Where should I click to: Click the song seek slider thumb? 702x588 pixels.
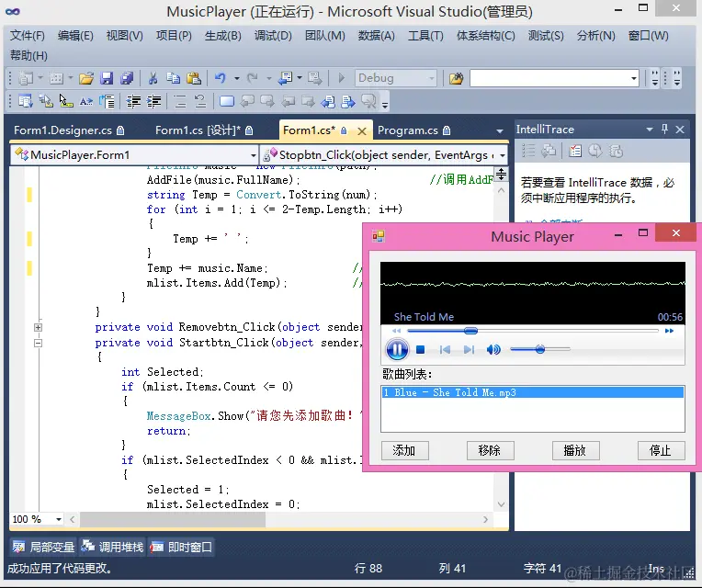(470, 331)
